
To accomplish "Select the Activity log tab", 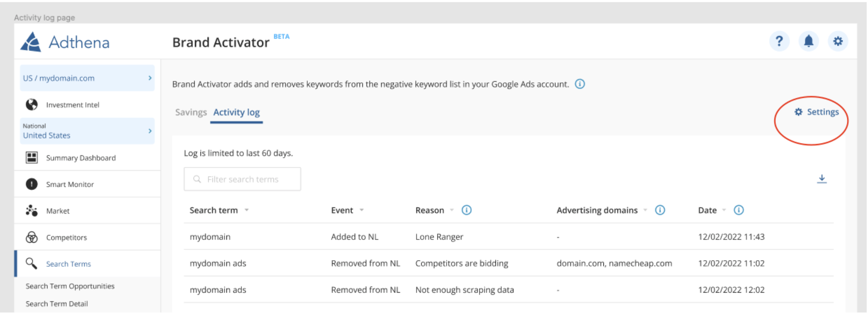I will coord(236,112).
